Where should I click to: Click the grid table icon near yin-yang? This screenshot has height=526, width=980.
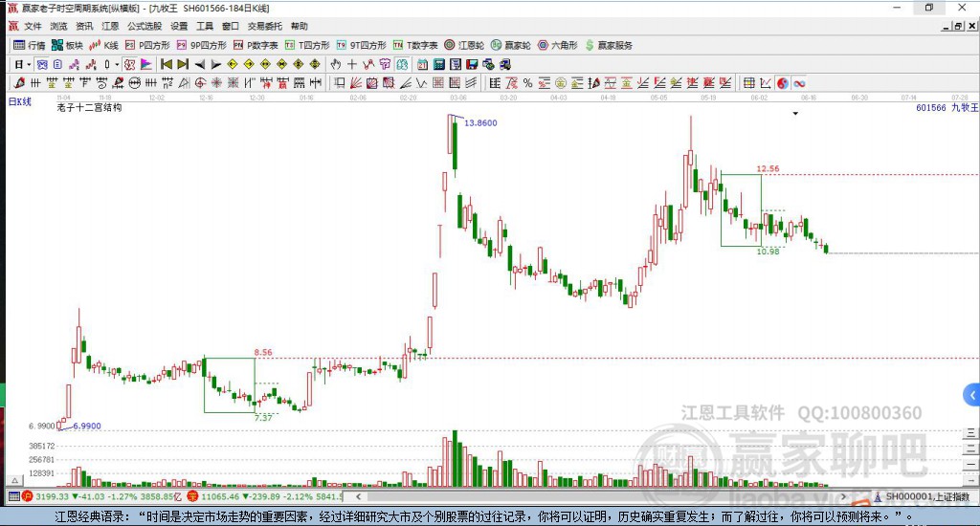748,83
